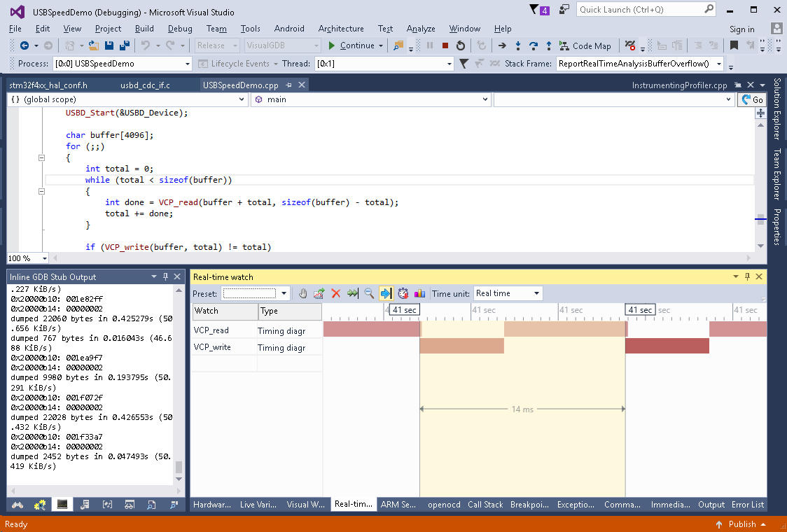
Task: Select the console monitor tab icon
Action: click(62, 505)
